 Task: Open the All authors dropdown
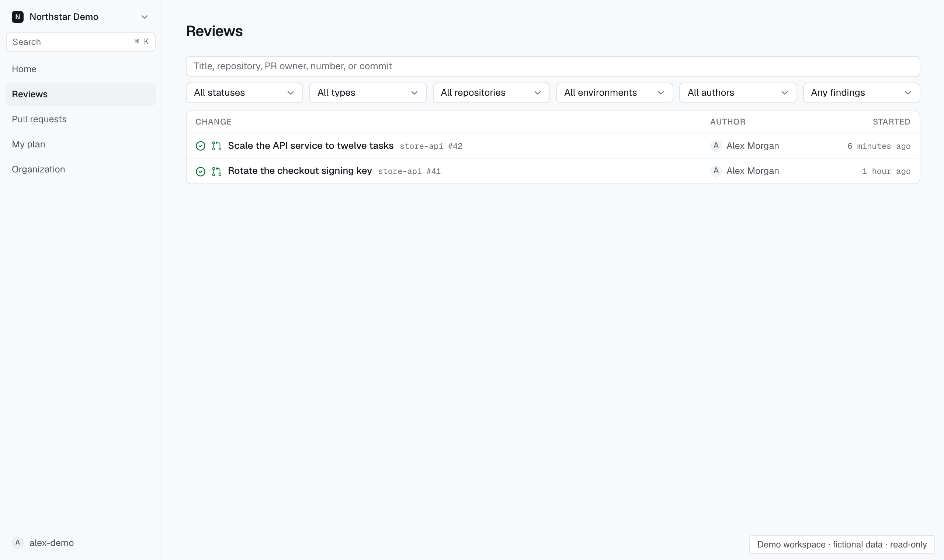pos(738,93)
